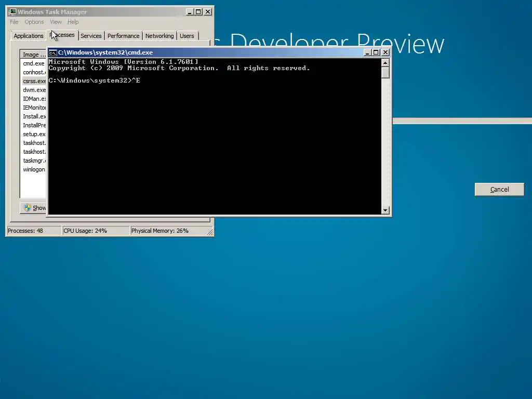532x399 pixels.
Task: Click the CPU Usage: 24% status entry
Action: point(96,231)
